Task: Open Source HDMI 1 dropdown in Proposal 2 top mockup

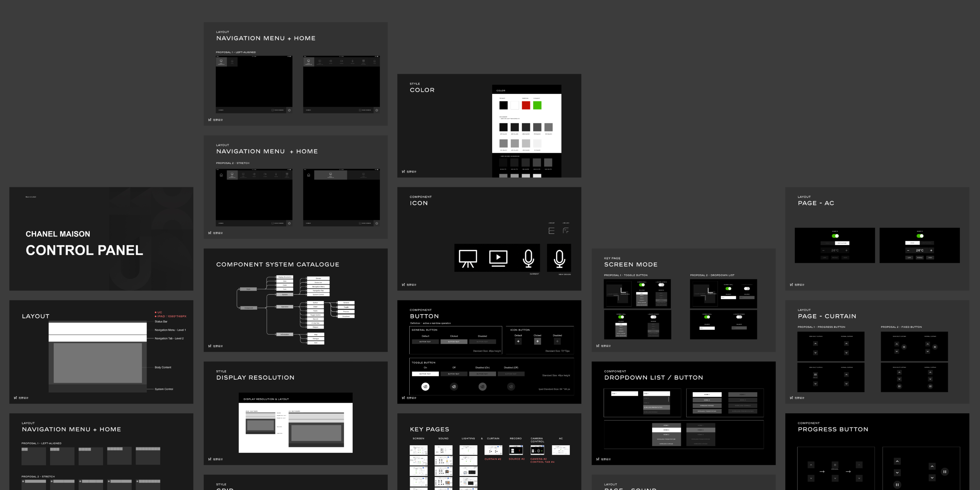Action: [728, 297]
